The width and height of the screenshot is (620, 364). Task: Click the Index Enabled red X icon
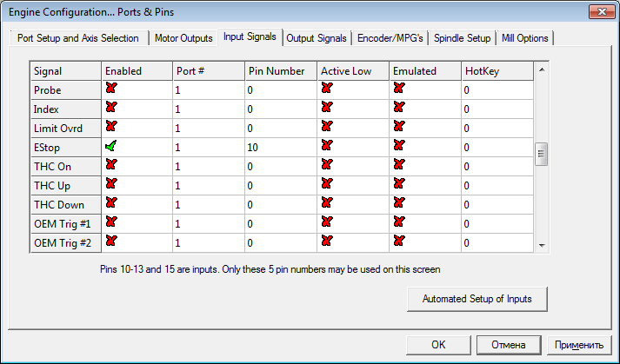click(x=111, y=108)
